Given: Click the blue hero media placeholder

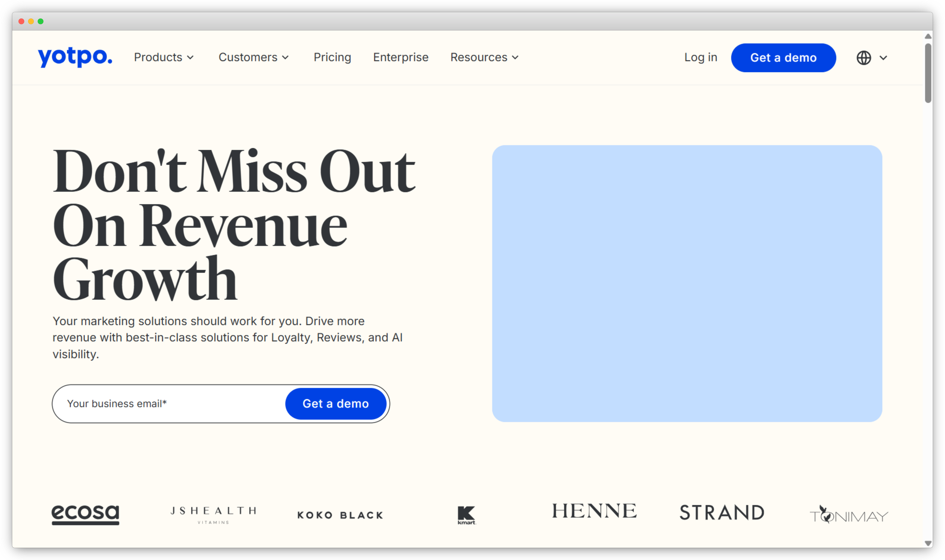Looking at the screenshot, I should pyautogui.click(x=687, y=283).
